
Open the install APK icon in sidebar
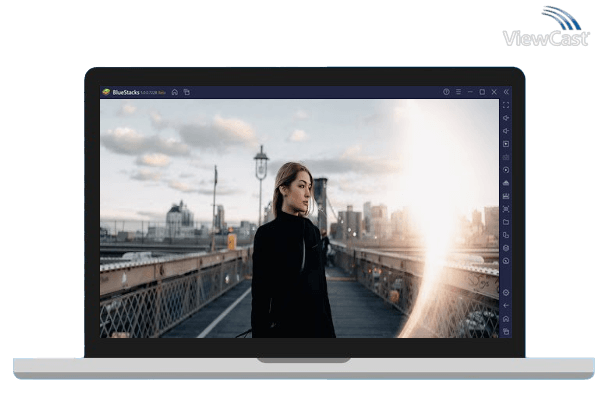coord(506,183)
